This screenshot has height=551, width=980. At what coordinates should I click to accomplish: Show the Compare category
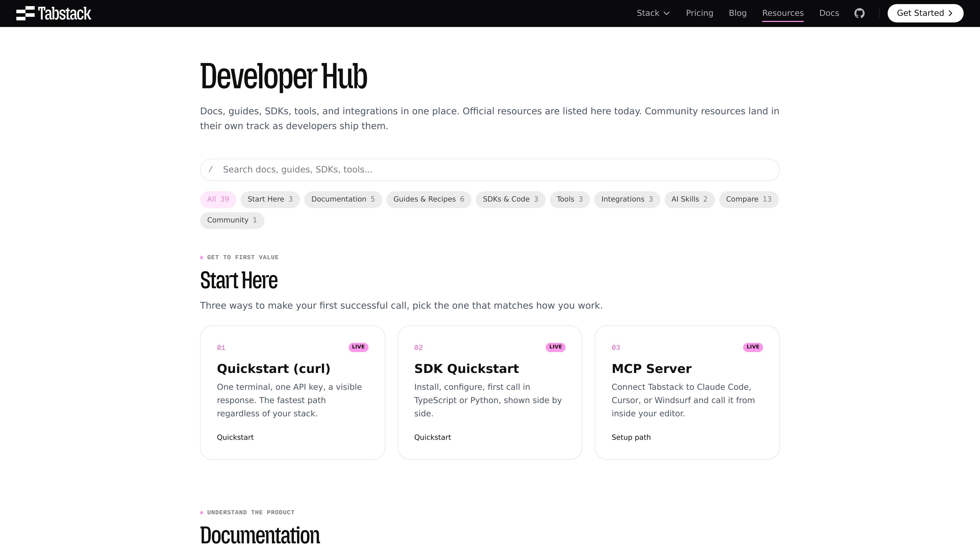[749, 199]
